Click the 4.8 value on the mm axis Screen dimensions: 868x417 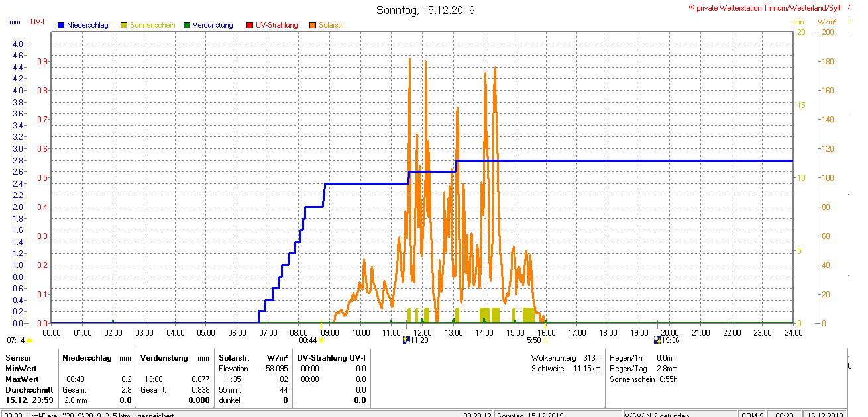pyautogui.click(x=18, y=44)
